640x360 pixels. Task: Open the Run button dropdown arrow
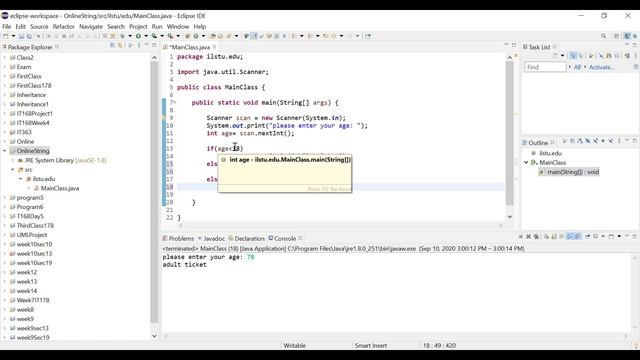point(146,36)
